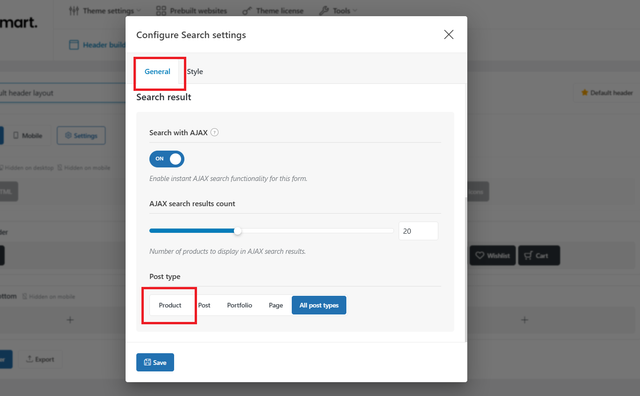Click the header layout name field
Image resolution: width=640 pixels, height=396 pixels.
point(63,93)
